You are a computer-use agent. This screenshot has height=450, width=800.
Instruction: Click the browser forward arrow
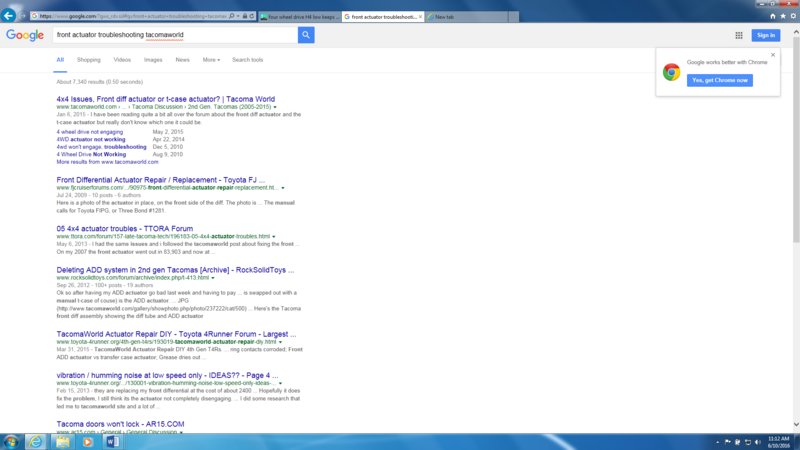click(22, 16)
